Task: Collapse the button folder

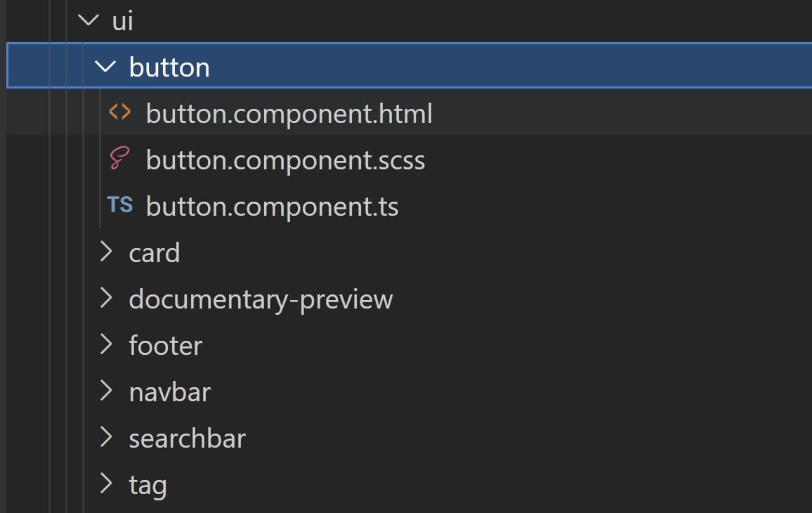Action: [107, 67]
